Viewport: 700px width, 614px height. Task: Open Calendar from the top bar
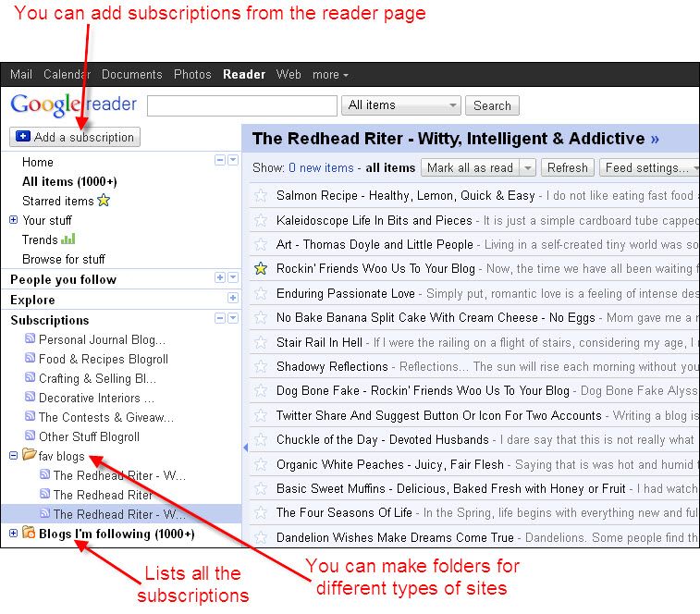tap(67, 74)
